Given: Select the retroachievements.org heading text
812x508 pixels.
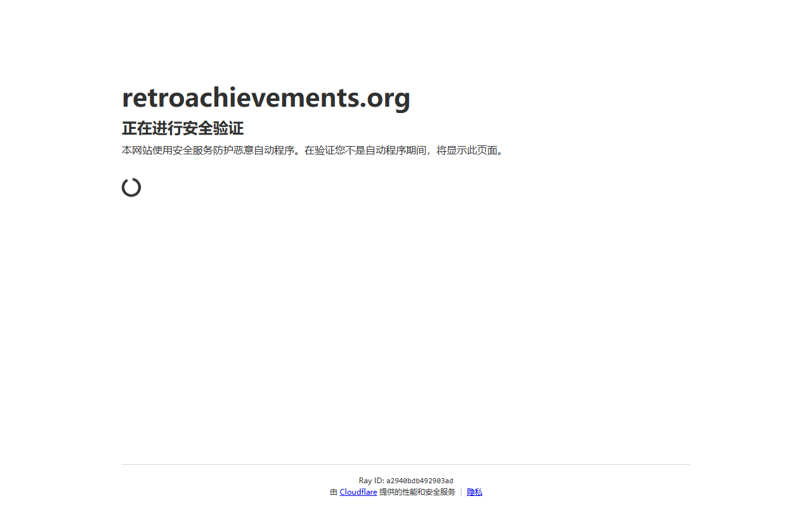Looking at the screenshot, I should [266, 97].
